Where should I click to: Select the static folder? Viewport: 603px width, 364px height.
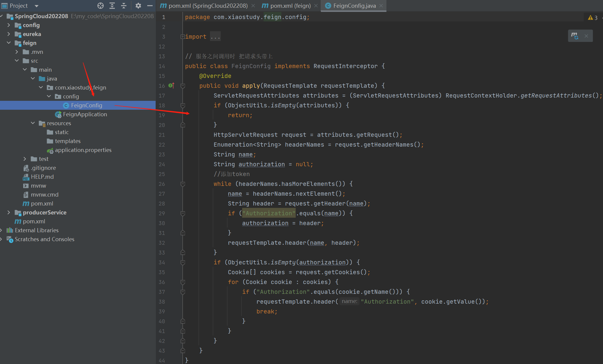(x=62, y=132)
